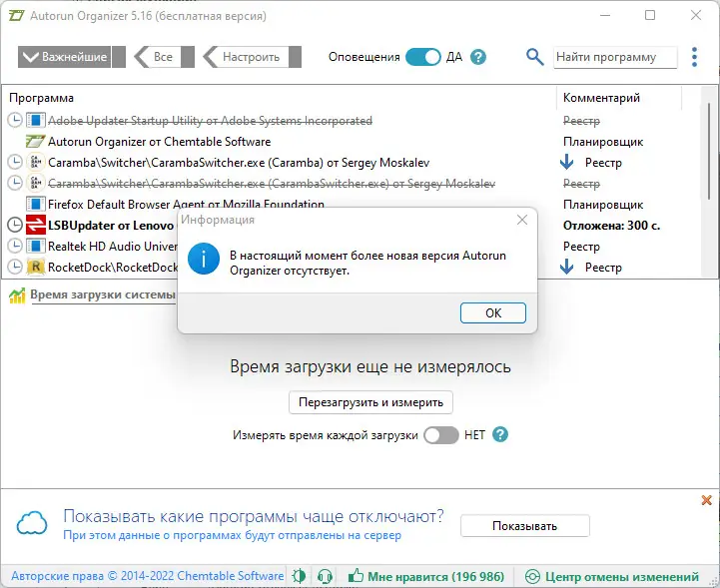Click Планировщик comment in Firefox row
720x588 pixels.
click(603, 205)
